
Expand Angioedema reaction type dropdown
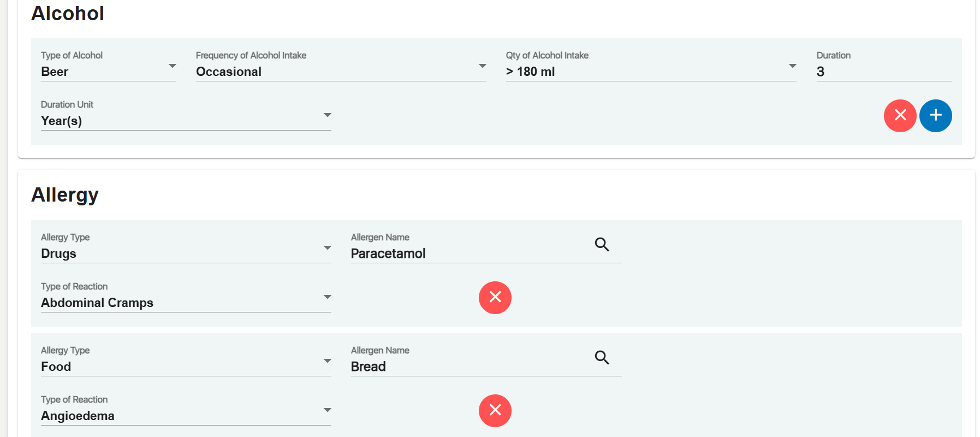(x=327, y=410)
